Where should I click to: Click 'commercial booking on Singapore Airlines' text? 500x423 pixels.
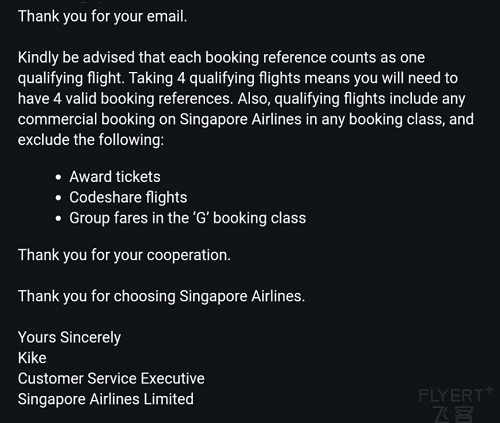click(160, 119)
